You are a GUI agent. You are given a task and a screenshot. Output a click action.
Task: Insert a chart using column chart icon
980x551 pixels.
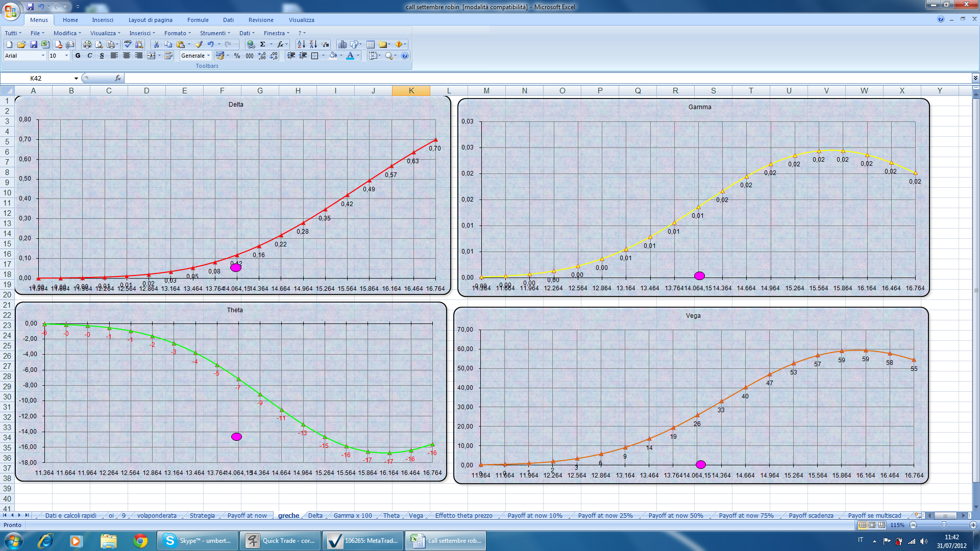click(x=342, y=44)
